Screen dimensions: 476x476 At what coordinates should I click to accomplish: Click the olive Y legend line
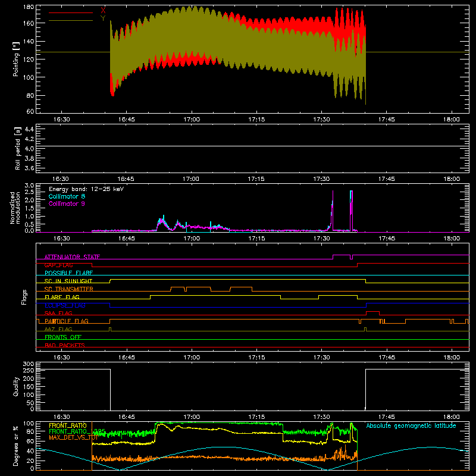pos(71,21)
